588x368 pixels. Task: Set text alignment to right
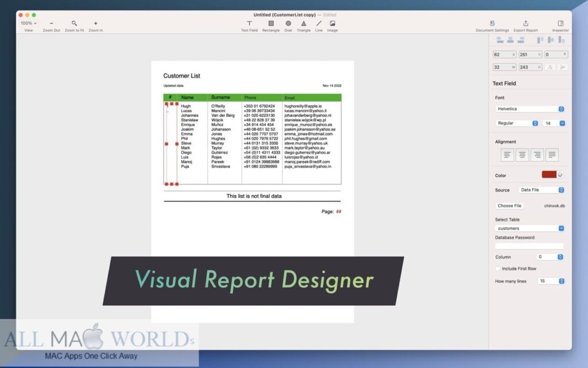537,155
